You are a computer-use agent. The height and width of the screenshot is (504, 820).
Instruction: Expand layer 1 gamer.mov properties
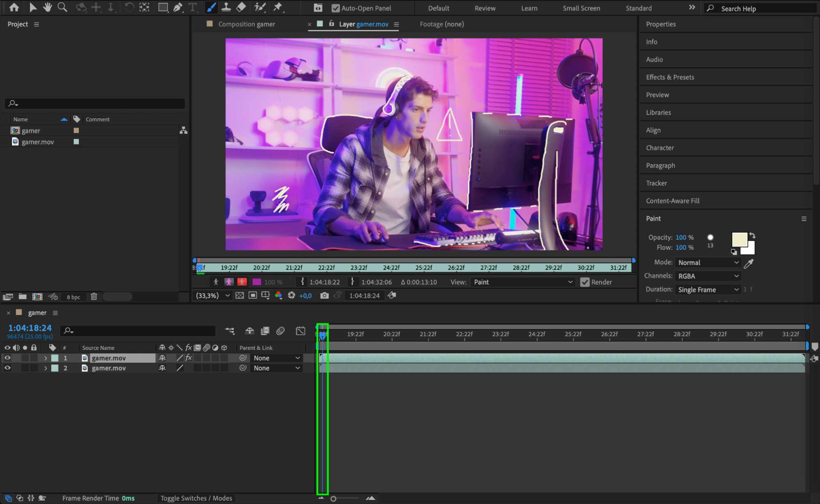pyautogui.click(x=46, y=358)
